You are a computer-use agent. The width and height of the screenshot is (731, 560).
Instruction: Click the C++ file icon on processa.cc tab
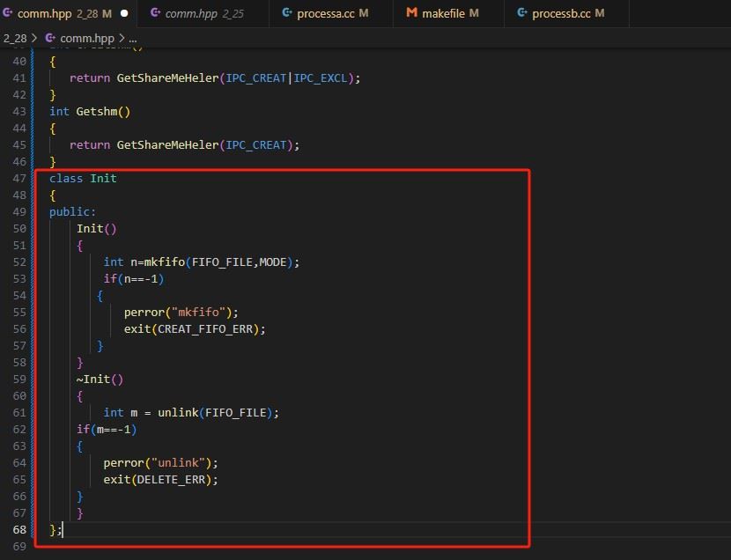287,13
